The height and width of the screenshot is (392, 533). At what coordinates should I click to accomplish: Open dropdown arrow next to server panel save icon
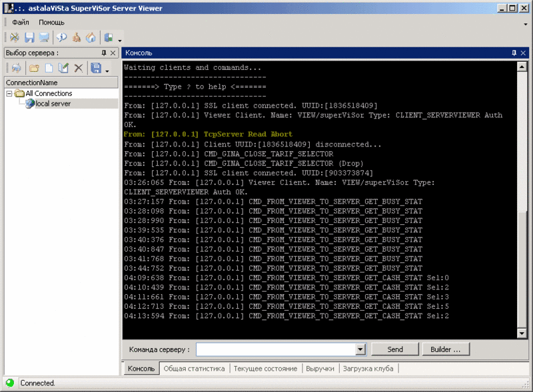[107, 71]
